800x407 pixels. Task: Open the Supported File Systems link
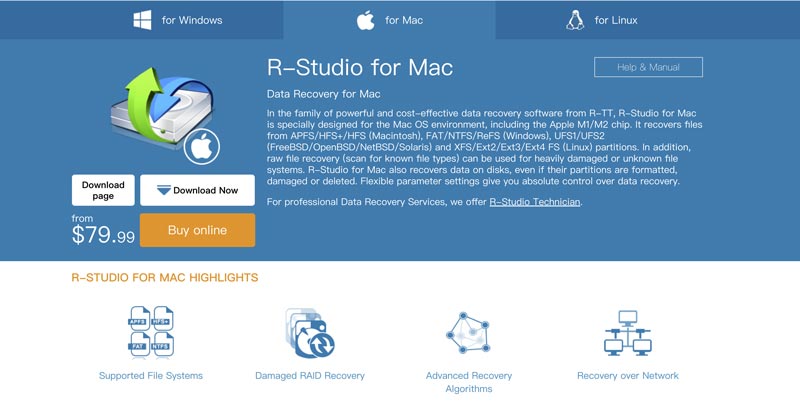pyautogui.click(x=151, y=376)
